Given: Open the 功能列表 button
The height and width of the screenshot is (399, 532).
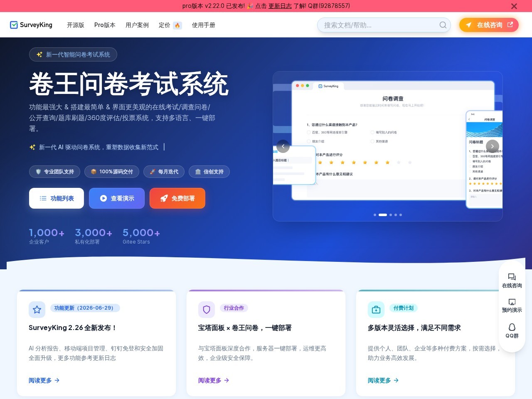Looking at the screenshot, I should tap(57, 198).
